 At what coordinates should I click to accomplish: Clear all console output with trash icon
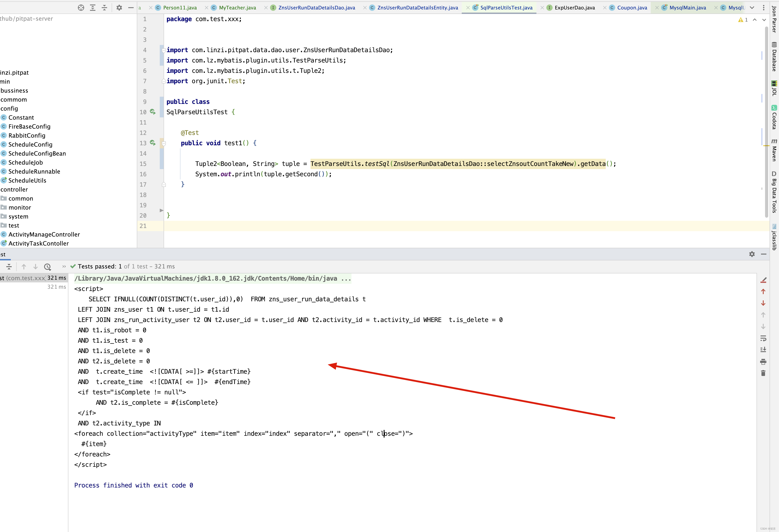(763, 373)
